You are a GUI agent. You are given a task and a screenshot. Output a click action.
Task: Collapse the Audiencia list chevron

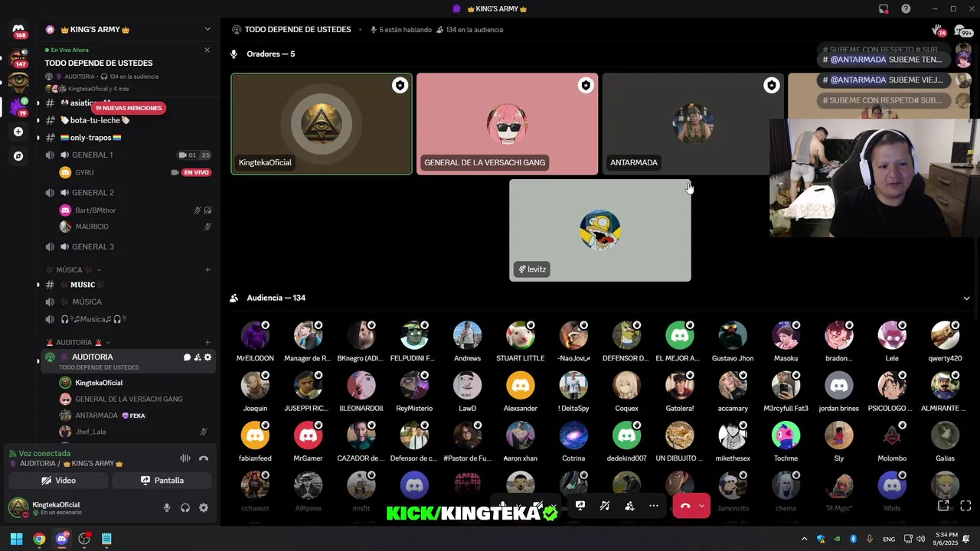click(x=966, y=298)
